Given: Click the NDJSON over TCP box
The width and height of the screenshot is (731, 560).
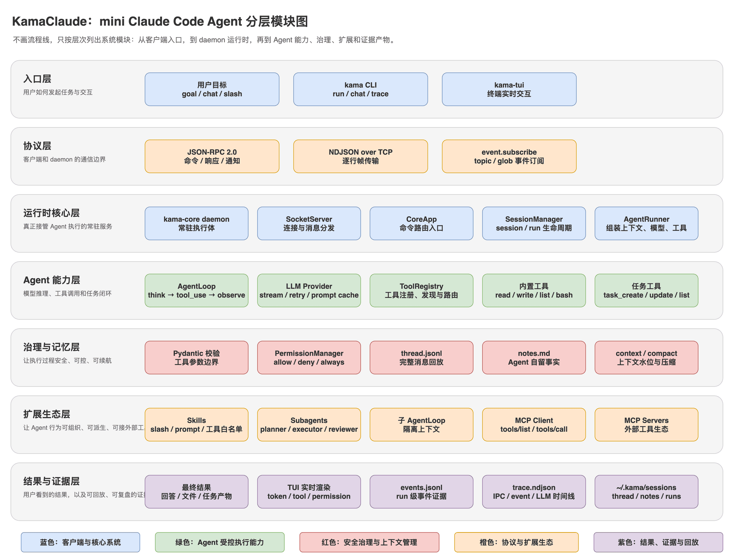Looking at the screenshot, I should click(361, 156).
